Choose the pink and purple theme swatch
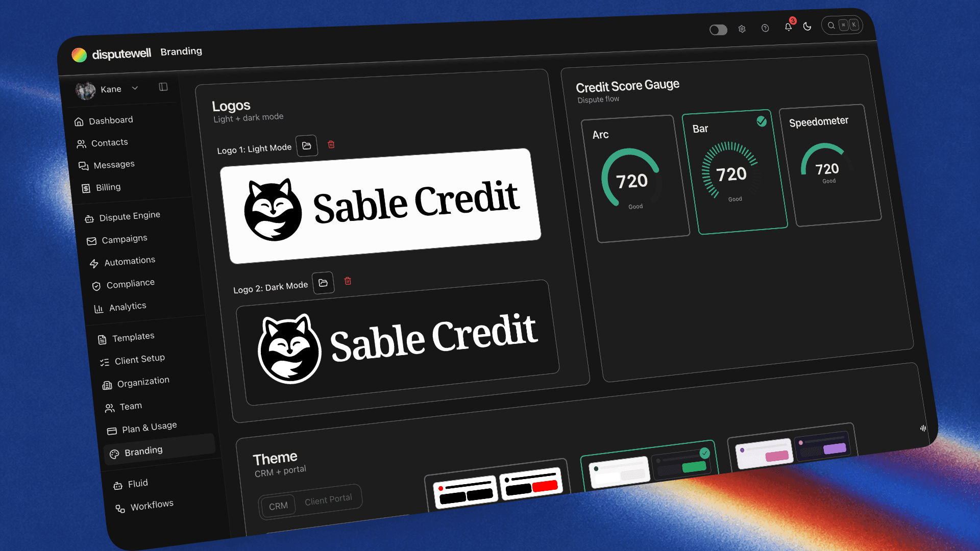The image size is (980, 551). point(792,447)
